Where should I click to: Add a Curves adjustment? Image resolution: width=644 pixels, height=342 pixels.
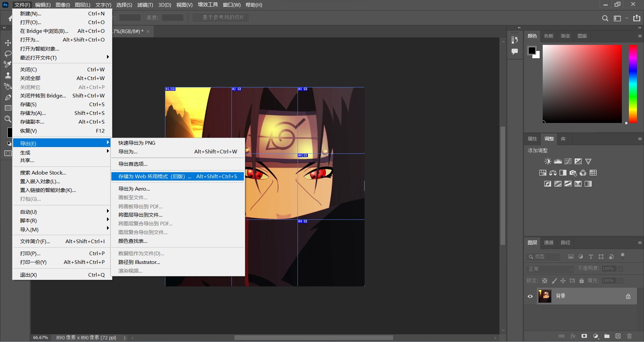[568, 161]
